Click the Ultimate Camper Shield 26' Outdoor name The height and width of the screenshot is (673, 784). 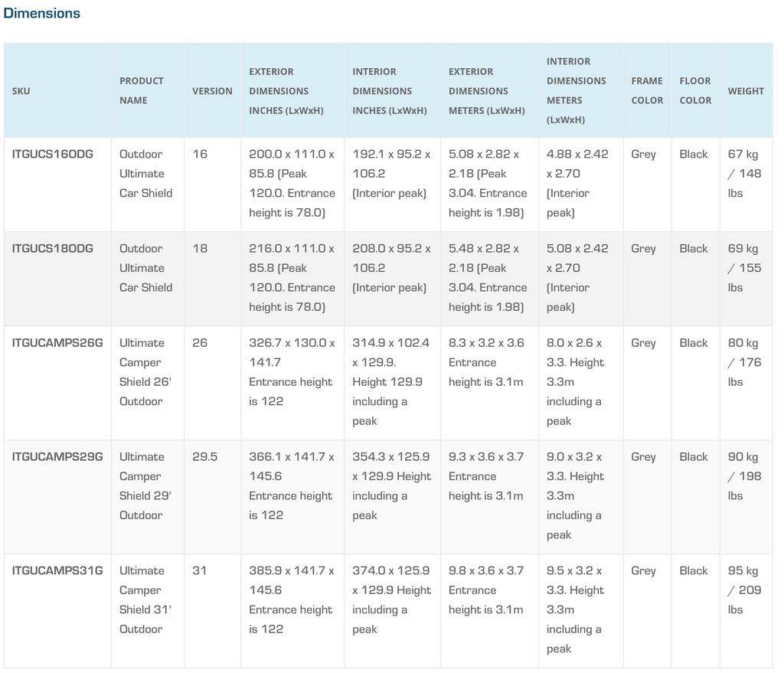tap(145, 372)
